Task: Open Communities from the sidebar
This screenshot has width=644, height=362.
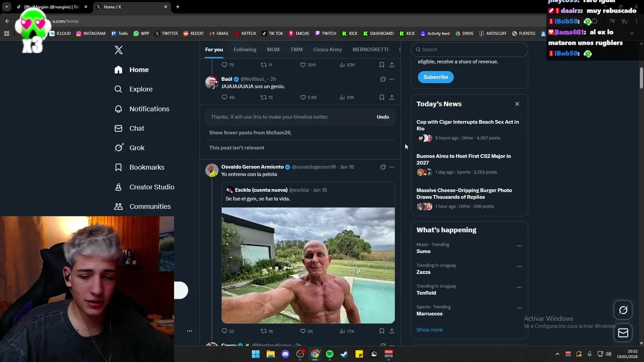Action: click(142, 206)
